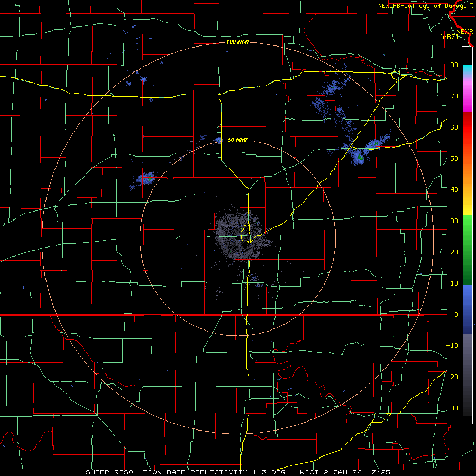The width and height of the screenshot is (476, 476).
Task: Click the 50 NMI range ring label
Action: [237, 140]
